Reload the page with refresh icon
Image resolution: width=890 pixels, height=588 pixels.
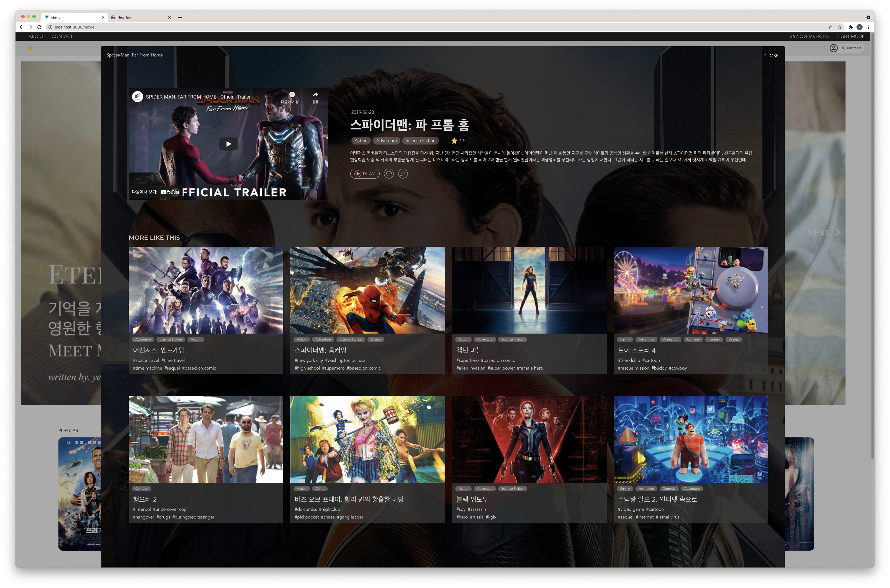[39, 27]
